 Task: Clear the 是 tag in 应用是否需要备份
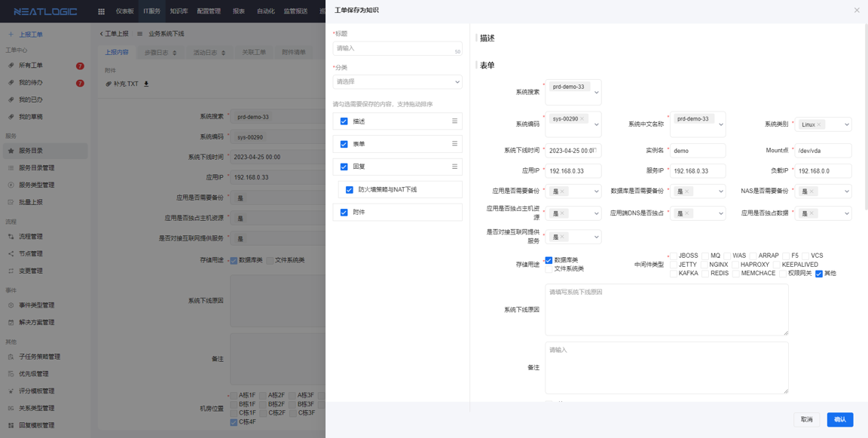[561, 191]
